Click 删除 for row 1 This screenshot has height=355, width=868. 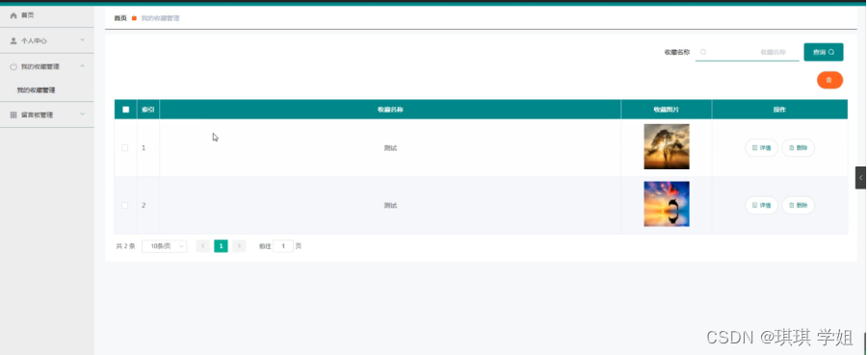[x=799, y=147]
